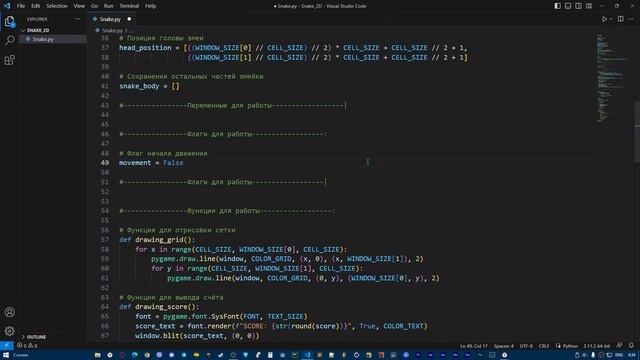Click line number 49 in gutter
Image resolution: width=640 pixels, height=360 pixels.
[x=105, y=162]
